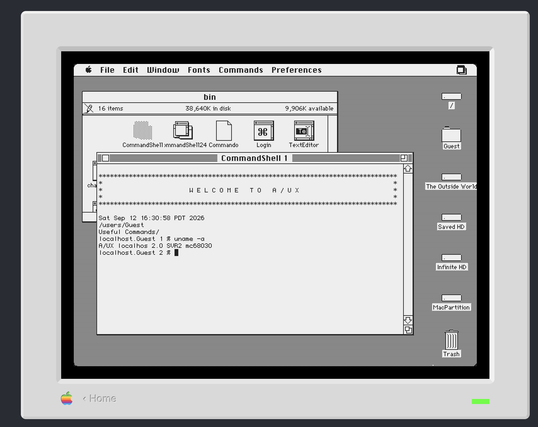Place cursor at the "localhost.Guest 2" prompt

pos(176,253)
